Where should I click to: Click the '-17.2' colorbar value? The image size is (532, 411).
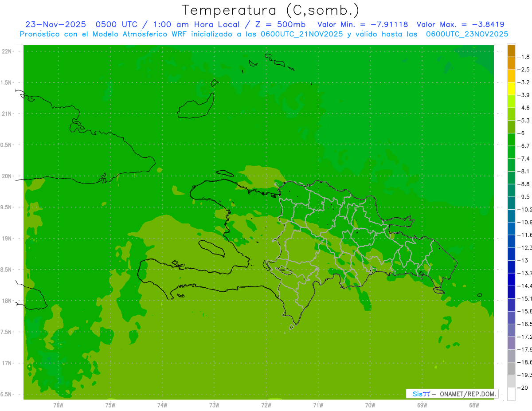click(525, 337)
